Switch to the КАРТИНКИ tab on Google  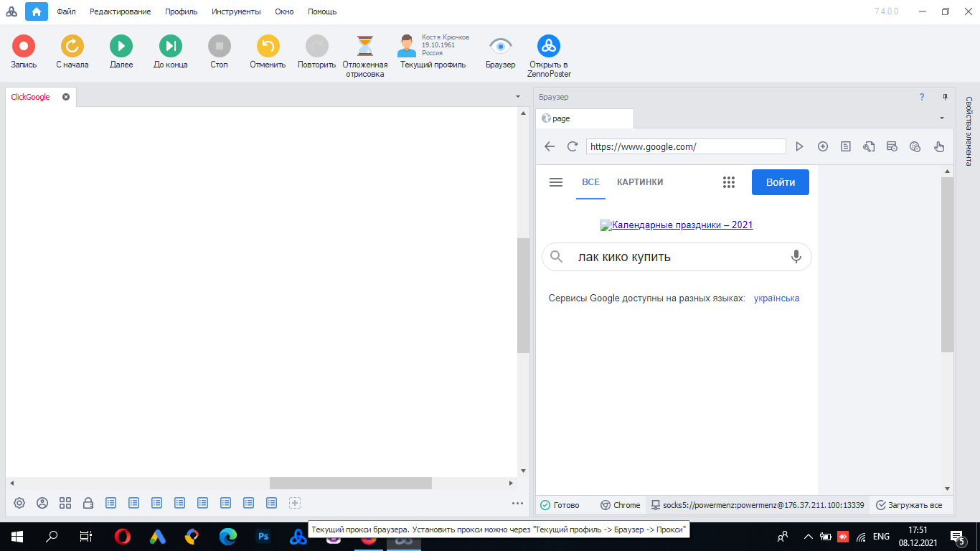click(640, 182)
